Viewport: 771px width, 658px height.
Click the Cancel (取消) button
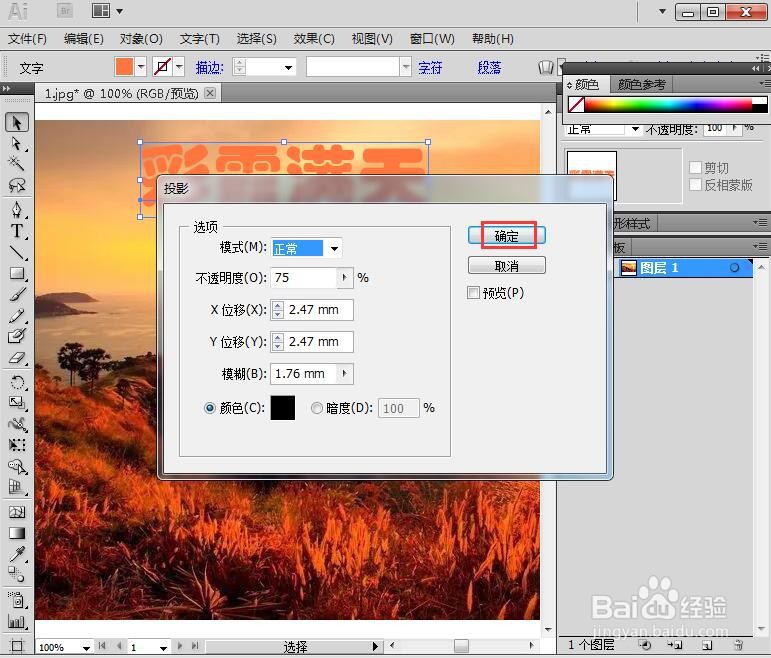[506, 266]
